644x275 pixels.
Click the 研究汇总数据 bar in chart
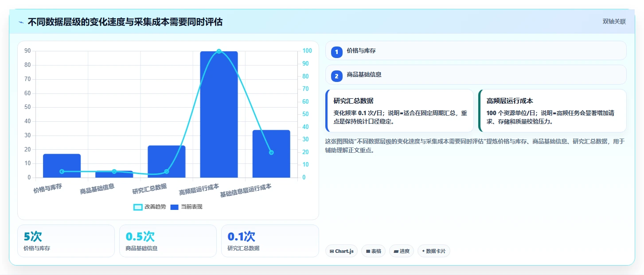[167, 162]
